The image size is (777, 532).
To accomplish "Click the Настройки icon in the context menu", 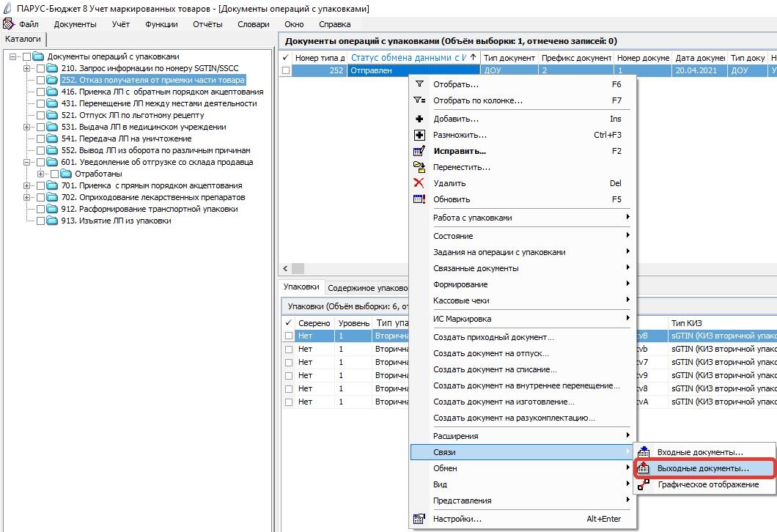I will [419, 519].
